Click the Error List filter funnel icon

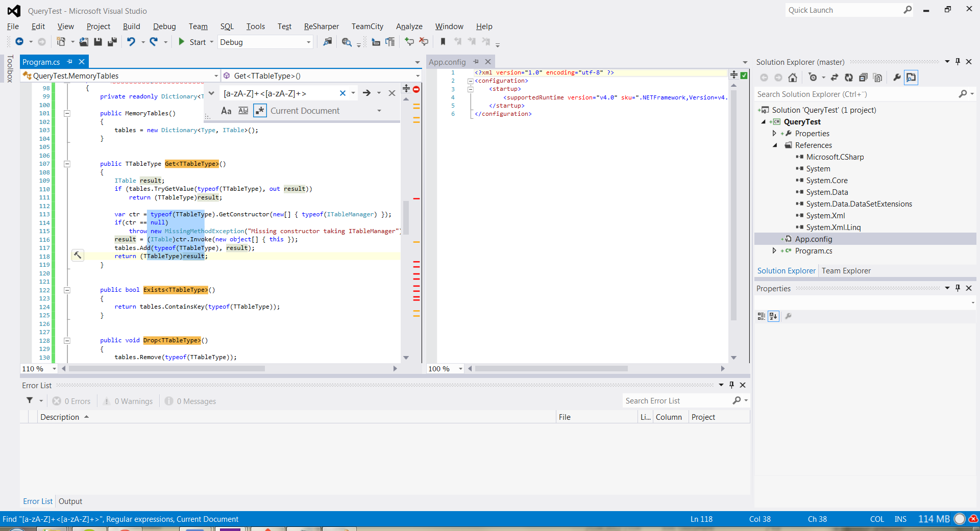click(30, 401)
